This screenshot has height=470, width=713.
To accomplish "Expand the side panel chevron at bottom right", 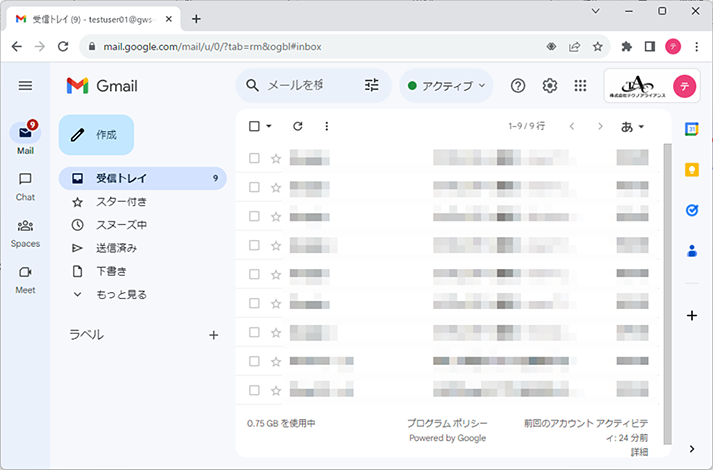I will pyautogui.click(x=692, y=449).
